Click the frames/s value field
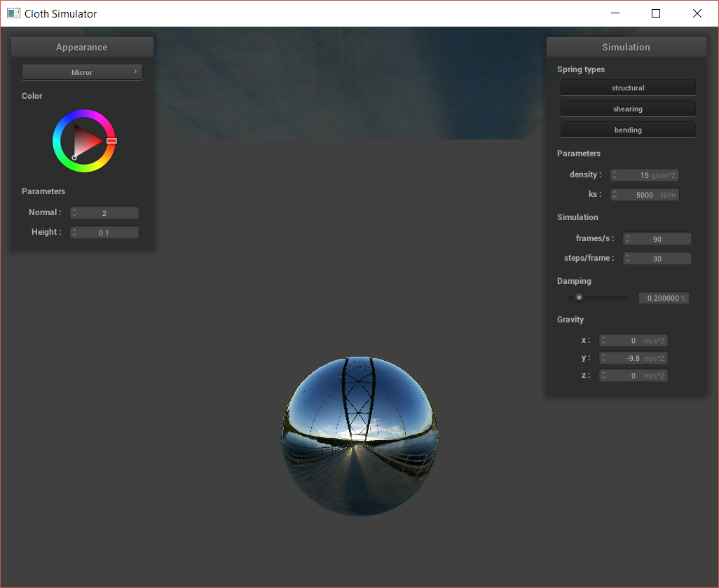The image size is (719, 588). pyautogui.click(x=657, y=239)
